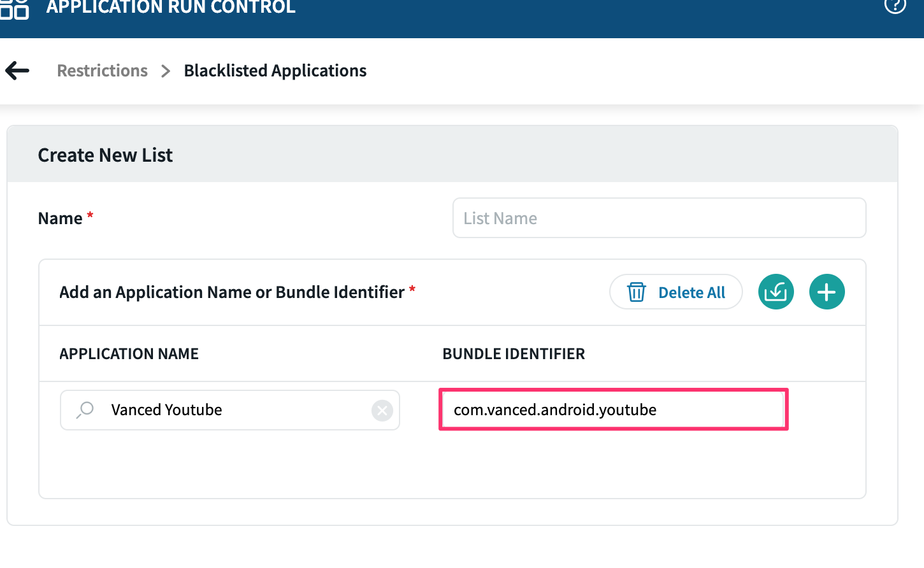This screenshot has height=568, width=924.
Task: Focus the List Name input field
Action: click(659, 218)
